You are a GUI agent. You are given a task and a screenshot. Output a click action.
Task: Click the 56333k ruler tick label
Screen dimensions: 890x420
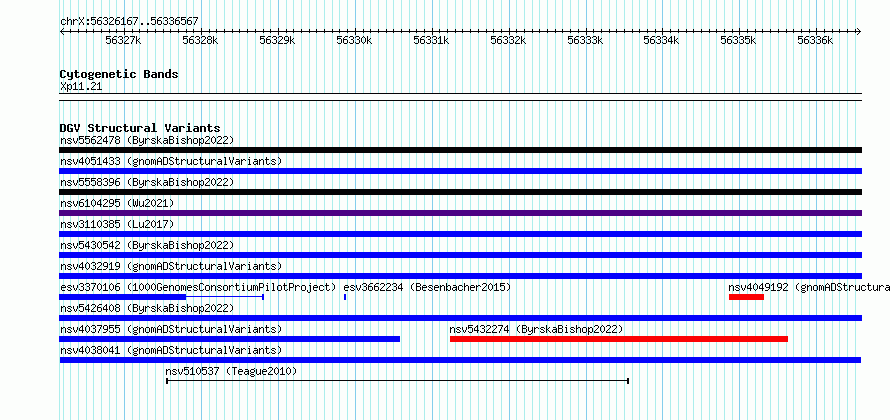[x=586, y=40]
